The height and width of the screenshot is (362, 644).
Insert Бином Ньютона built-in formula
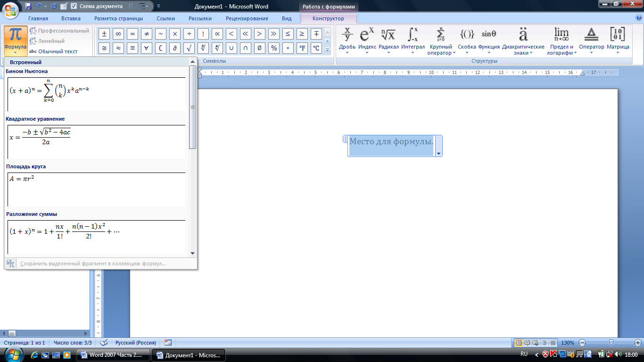pos(97,94)
